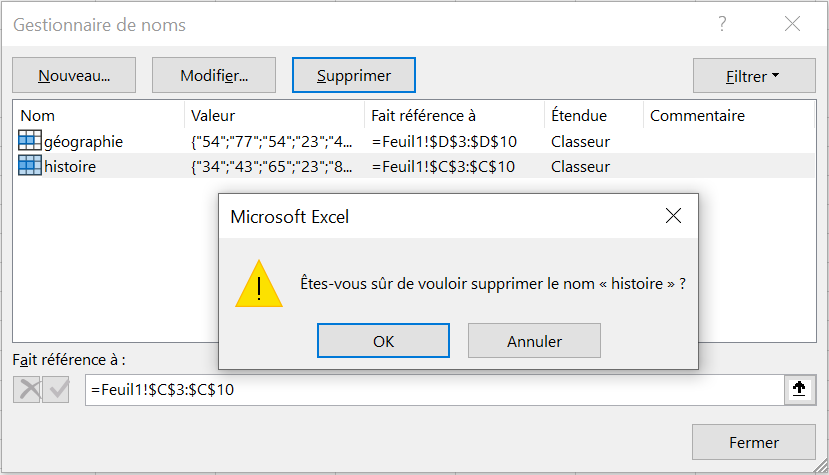Click the yellow warning triangle icon
This screenshot has width=829, height=475.
(259, 284)
